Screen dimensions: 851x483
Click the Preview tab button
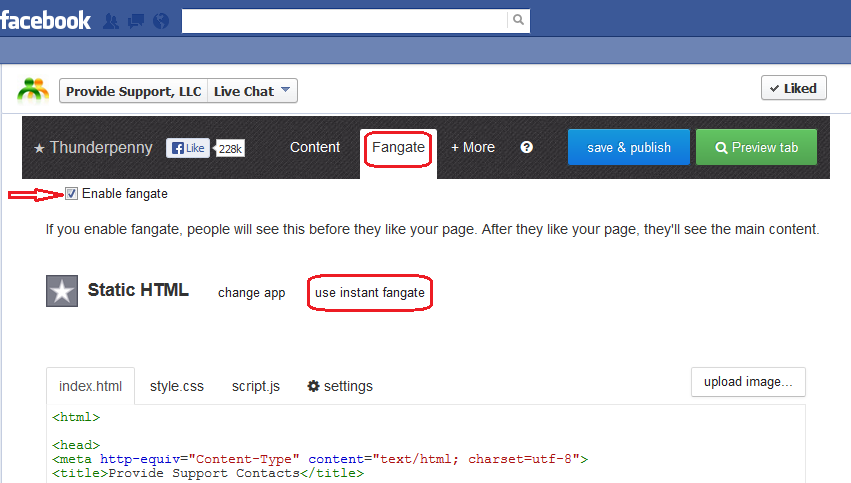[757, 147]
